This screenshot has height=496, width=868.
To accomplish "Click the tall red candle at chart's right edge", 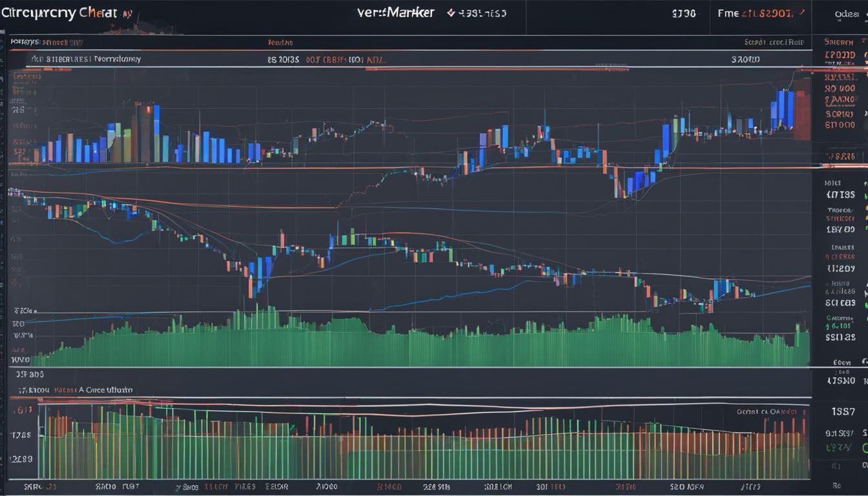I will pyautogui.click(x=801, y=115).
